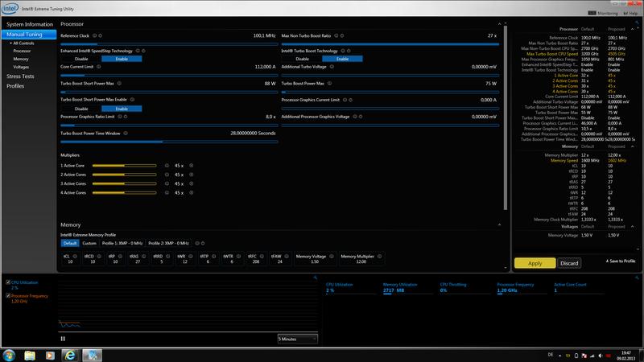Click the yellow Apply button
Viewport: 644px width, 362px height.
[x=535, y=263]
